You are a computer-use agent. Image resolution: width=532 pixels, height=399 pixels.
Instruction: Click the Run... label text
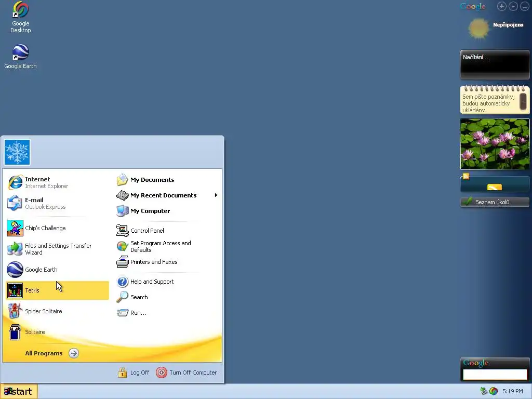[138, 313]
